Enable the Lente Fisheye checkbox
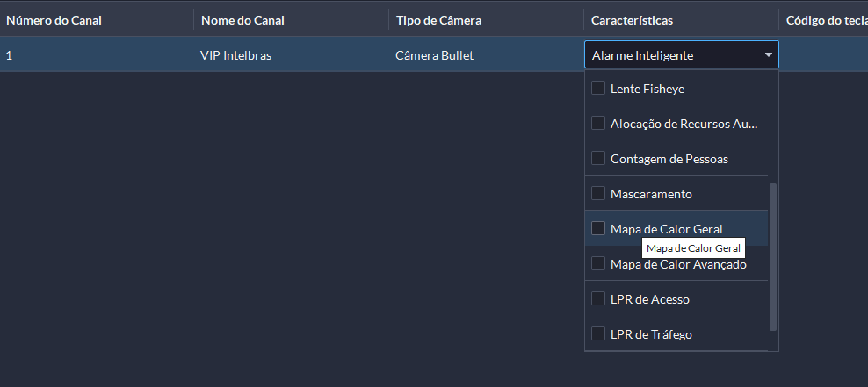Image resolution: width=868 pixels, height=387 pixels. (x=598, y=88)
